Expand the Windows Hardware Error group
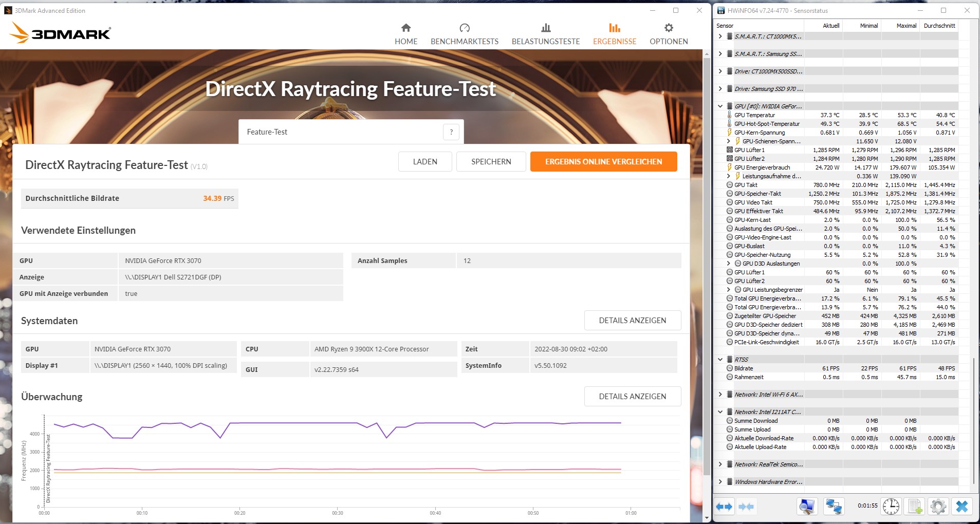This screenshot has width=980, height=524. click(x=720, y=482)
